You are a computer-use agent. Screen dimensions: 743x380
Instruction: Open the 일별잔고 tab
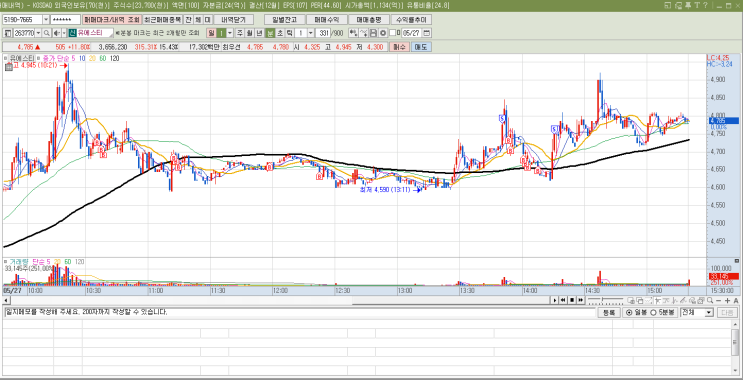click(x=284, y=19)
